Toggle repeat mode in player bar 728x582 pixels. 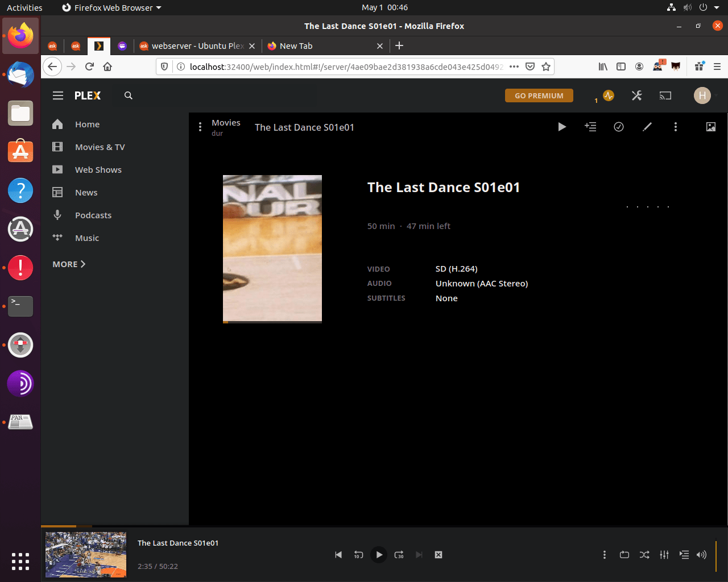tap(624, 555)
